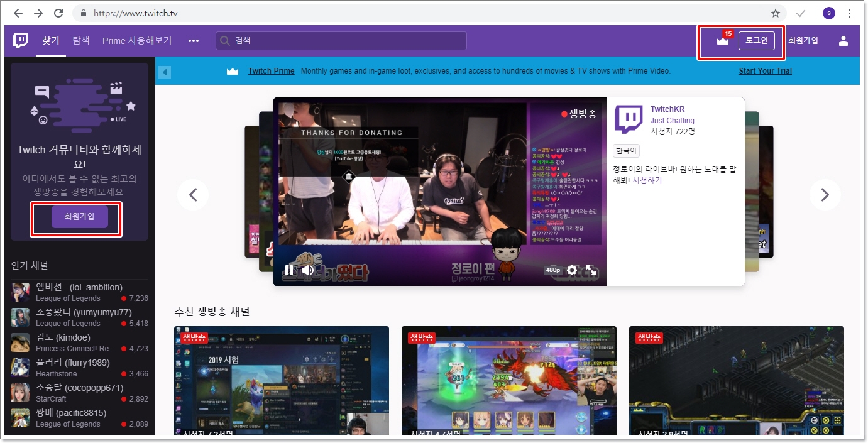Open flurry1989 channel avatar
Screen dimensions: 868x443
point(20,368)
